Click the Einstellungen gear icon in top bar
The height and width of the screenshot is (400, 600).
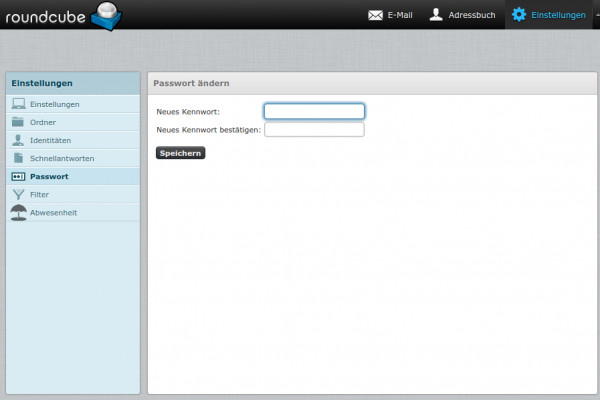[x=518, y=15]
